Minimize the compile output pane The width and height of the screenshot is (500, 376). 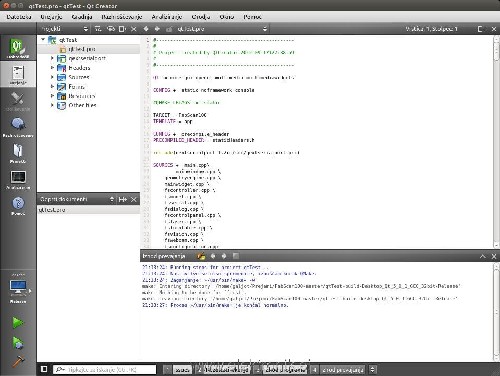coord(482,256)
